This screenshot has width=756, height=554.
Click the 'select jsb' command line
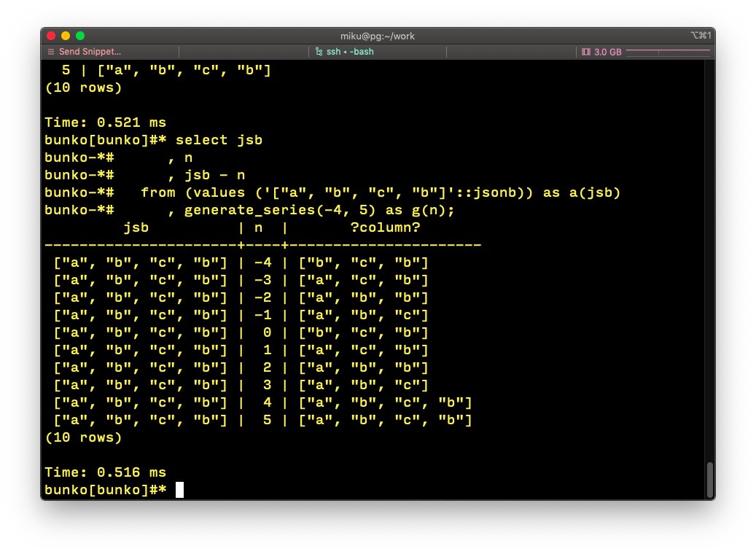click(x=219, y=140)
